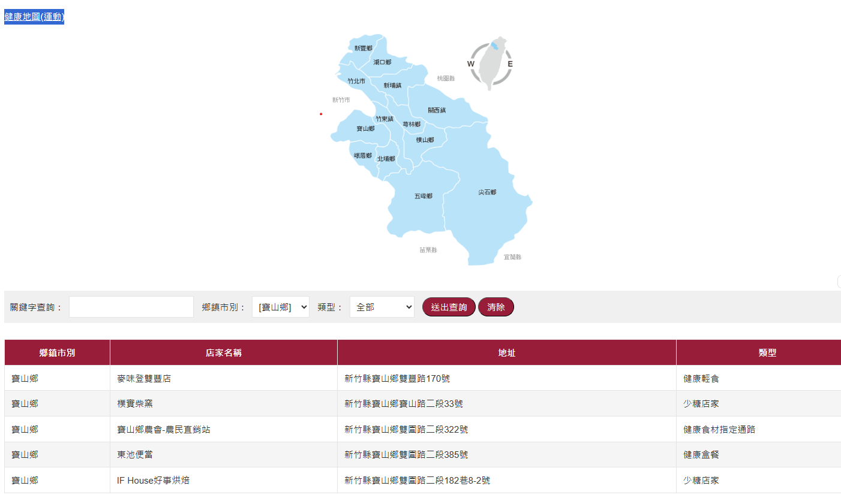Open the 健康地圖(運動) link

[34, 17]
